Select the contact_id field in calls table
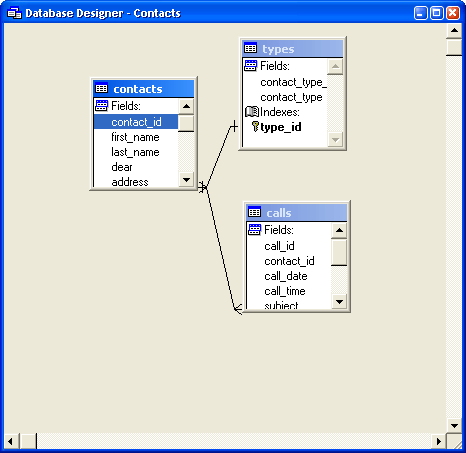Viewport: 466px width, 453px height. coord(289,261)
